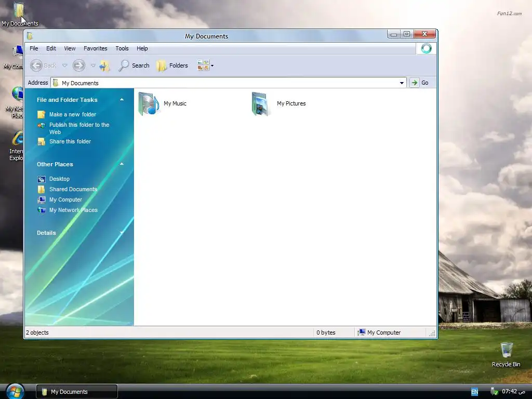Click the Publish to Web globe icon
The height and width of the screenshot is (399, 532).
coord(42,125)
